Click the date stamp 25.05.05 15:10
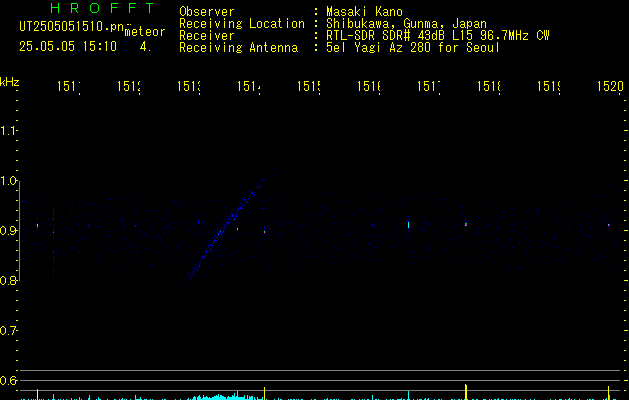The width and height of the screenshot is (629, 400). point(68,47)
